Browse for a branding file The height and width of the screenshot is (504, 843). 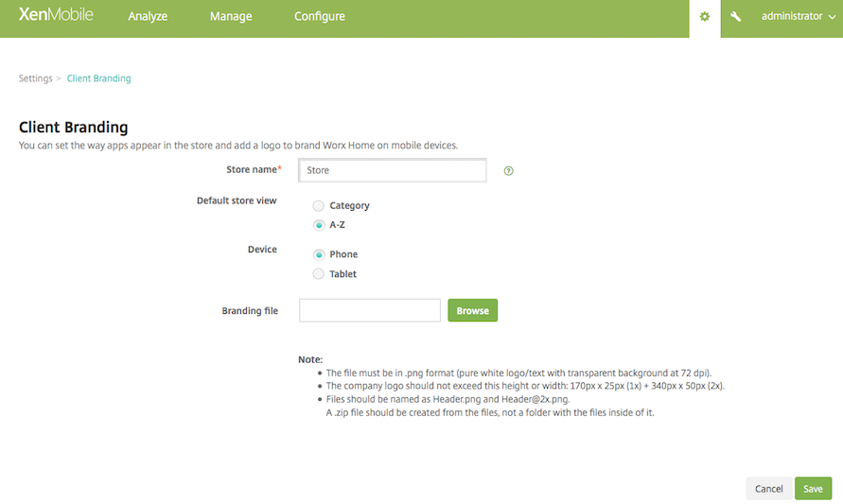[x=472, y=310]
